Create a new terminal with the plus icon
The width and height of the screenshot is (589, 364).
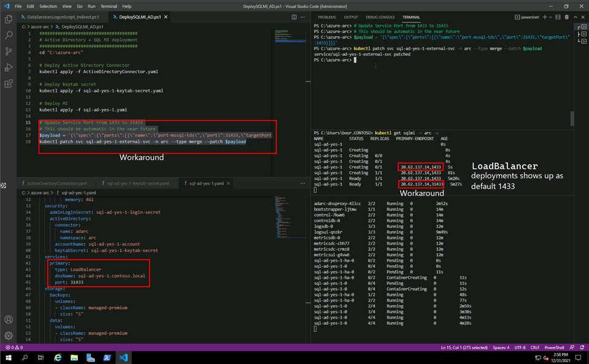544,17
